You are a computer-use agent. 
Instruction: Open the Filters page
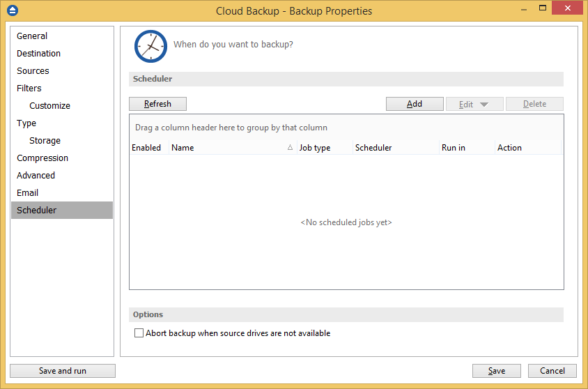pos(29,89)
